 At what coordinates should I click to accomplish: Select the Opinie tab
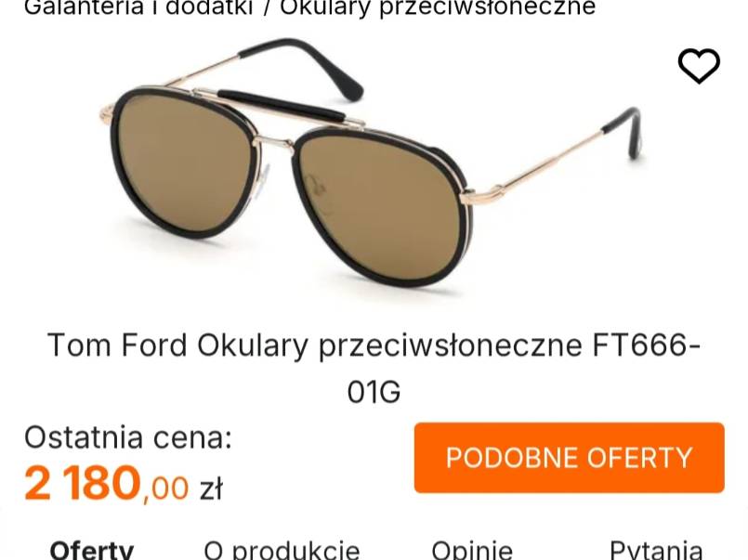pos(472,551)
